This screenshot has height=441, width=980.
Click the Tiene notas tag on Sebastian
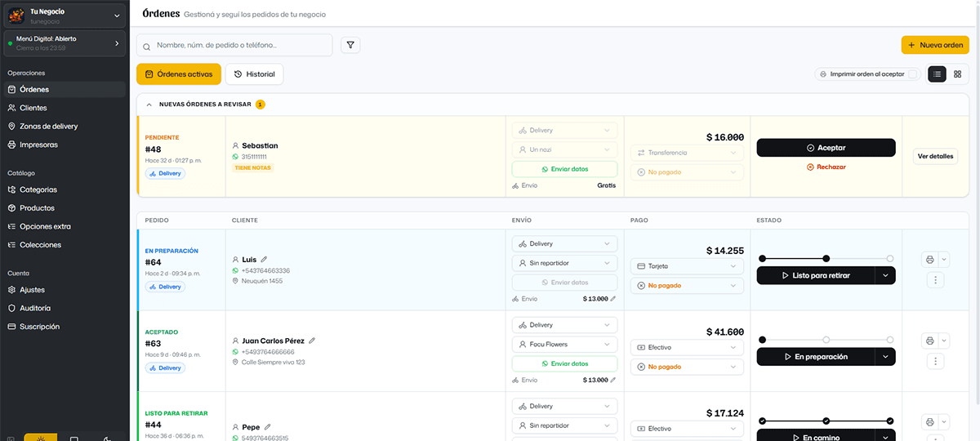tap(252, 167)
